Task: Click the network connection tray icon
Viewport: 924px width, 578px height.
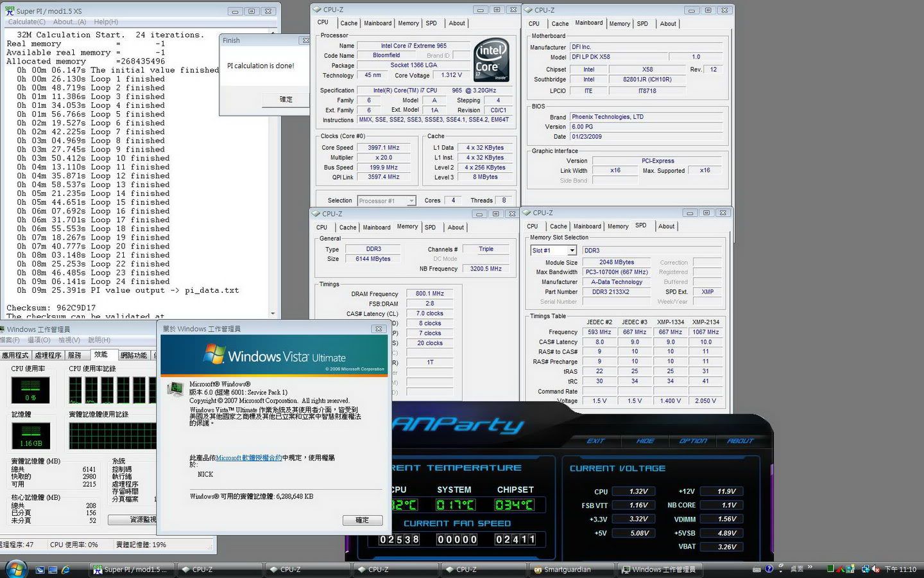Action: tap(864, 569)
